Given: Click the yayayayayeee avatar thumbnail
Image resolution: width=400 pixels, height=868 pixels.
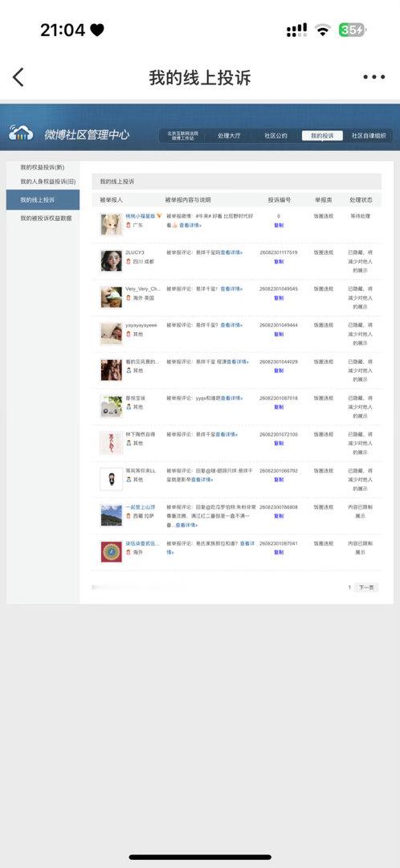Looking at the screenshot, I should pos(111,334).
